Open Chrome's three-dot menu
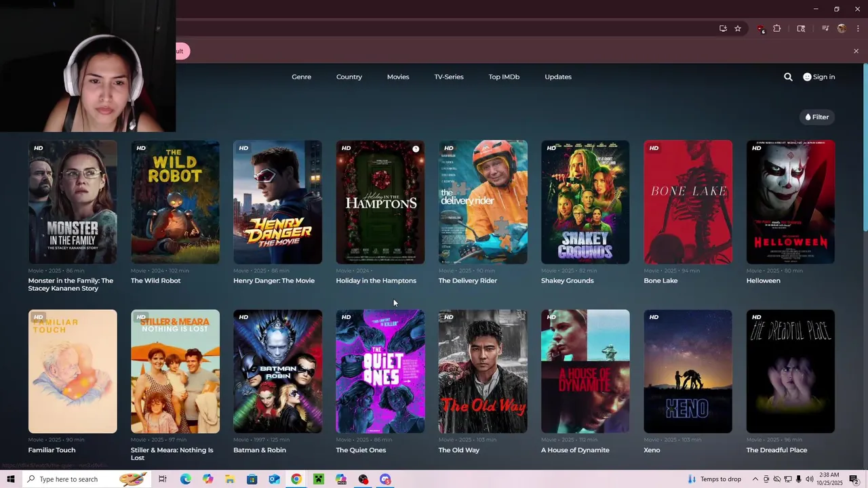The height and width of the screenshot is (488, 868). (x=858, y=28)
